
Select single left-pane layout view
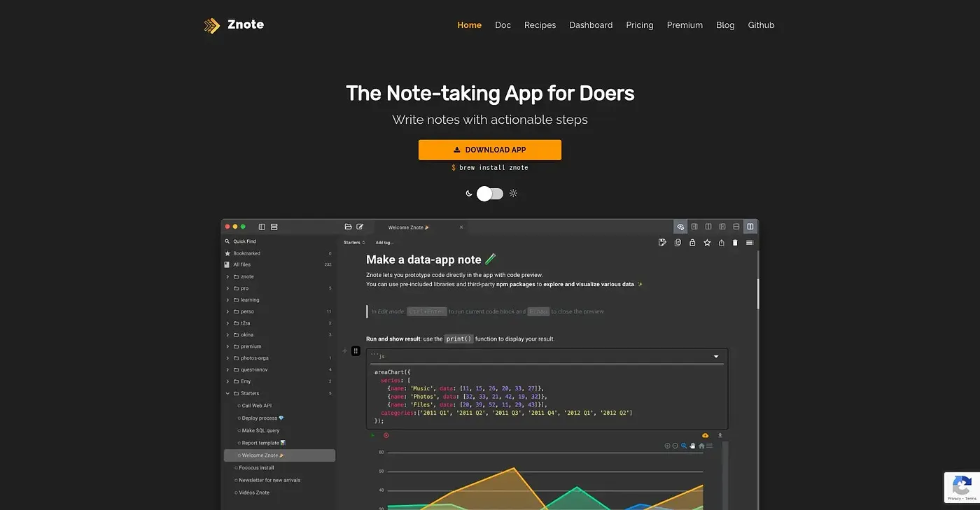coord(694,227)
